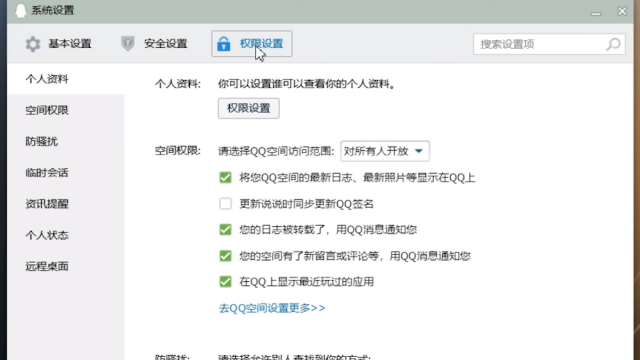Open the 基本设置 tab
The image size is (640, 360).
click(59, 44)
